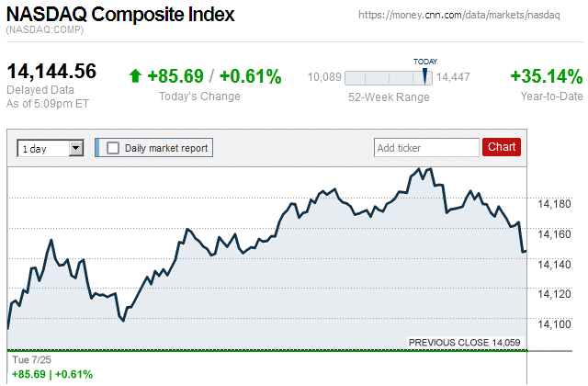
Task: Click the Delayed Data timestamp text
Action: [40, 90]
